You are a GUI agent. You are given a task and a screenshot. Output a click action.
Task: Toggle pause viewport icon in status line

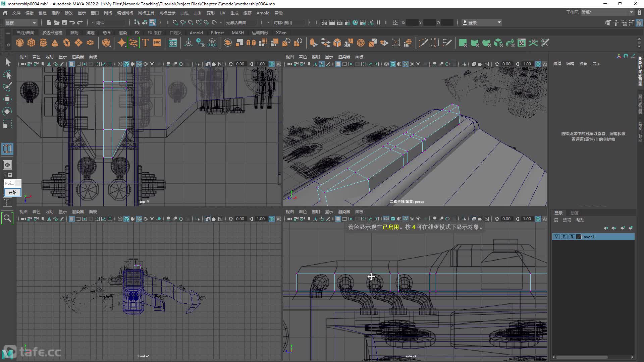point(379,22)
